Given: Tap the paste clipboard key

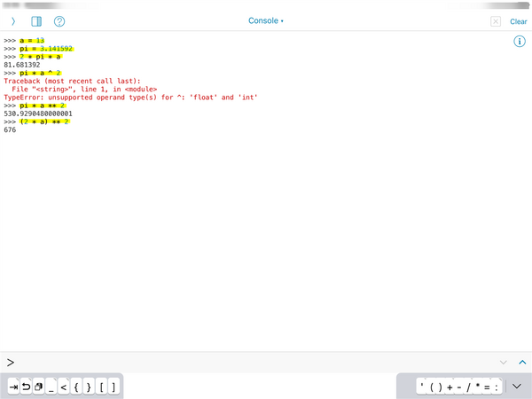Looking at the screenshot, I should [38, 387].
